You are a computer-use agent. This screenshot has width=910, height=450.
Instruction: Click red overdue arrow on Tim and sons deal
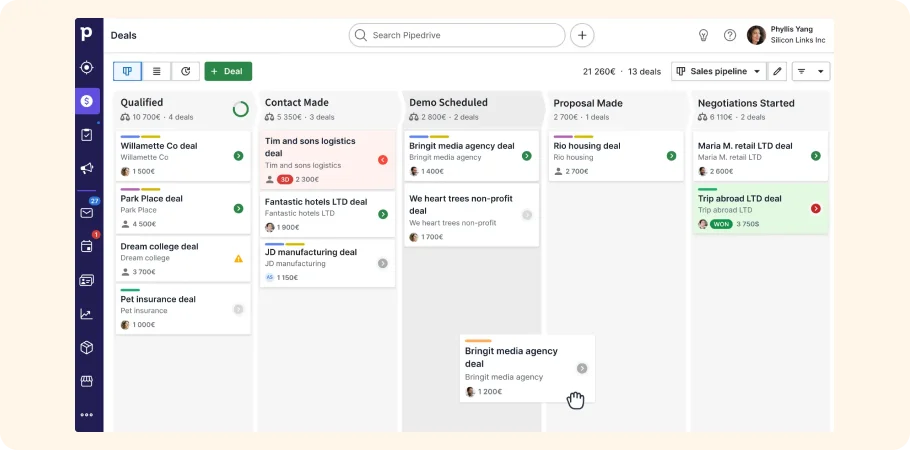pos(382,160)
